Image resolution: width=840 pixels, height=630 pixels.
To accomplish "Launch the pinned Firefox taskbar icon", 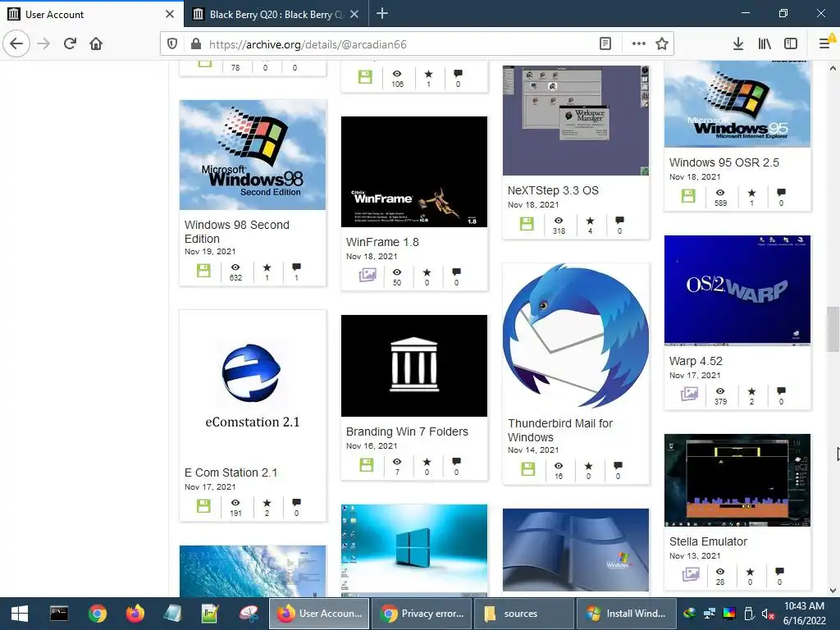I will coord(135,614).
